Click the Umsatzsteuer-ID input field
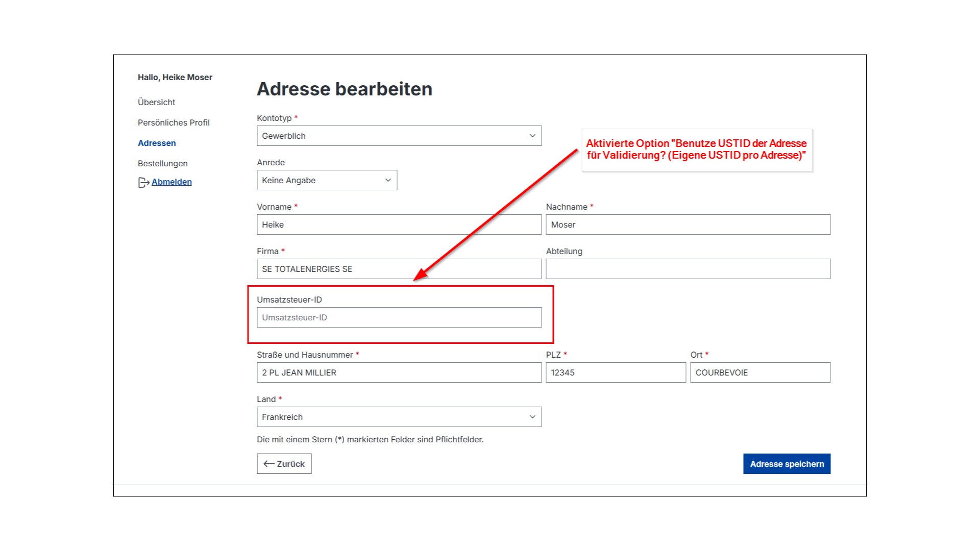This screenshot has width=980, height=551. point(399,317)
